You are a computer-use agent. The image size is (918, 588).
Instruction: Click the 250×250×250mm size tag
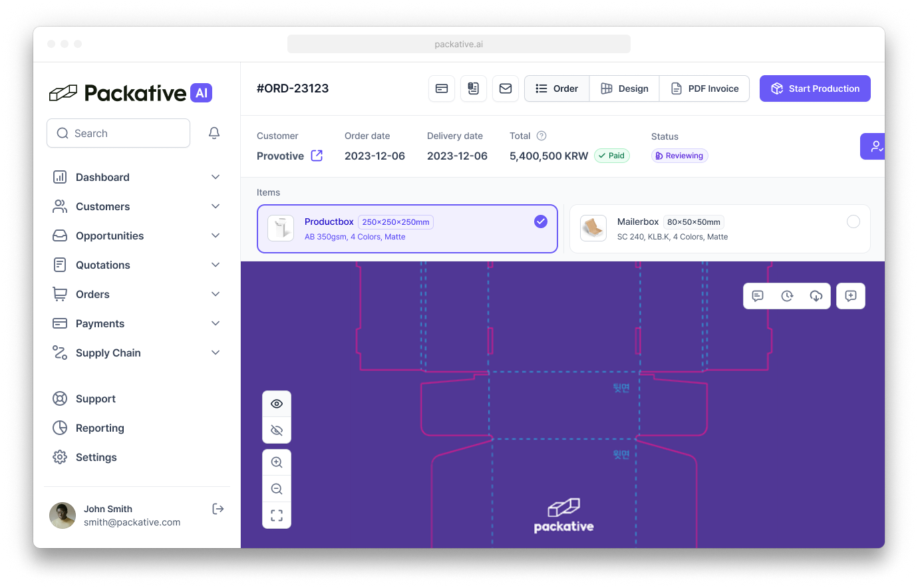pyautogui.click(x=396, y=222)
